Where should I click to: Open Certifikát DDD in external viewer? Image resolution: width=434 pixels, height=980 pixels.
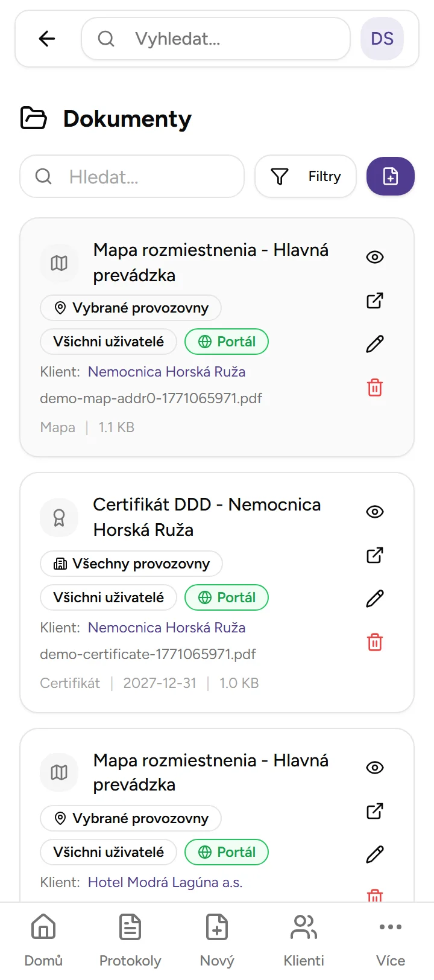(374, 555)
